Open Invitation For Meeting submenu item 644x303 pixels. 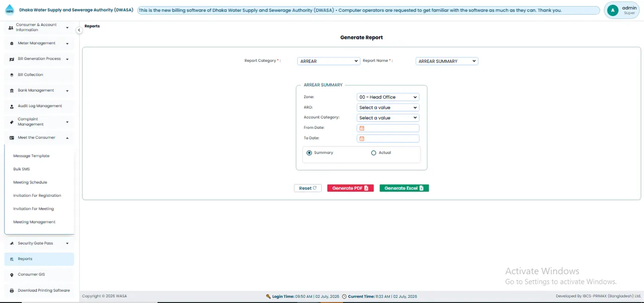pos(33,208)
